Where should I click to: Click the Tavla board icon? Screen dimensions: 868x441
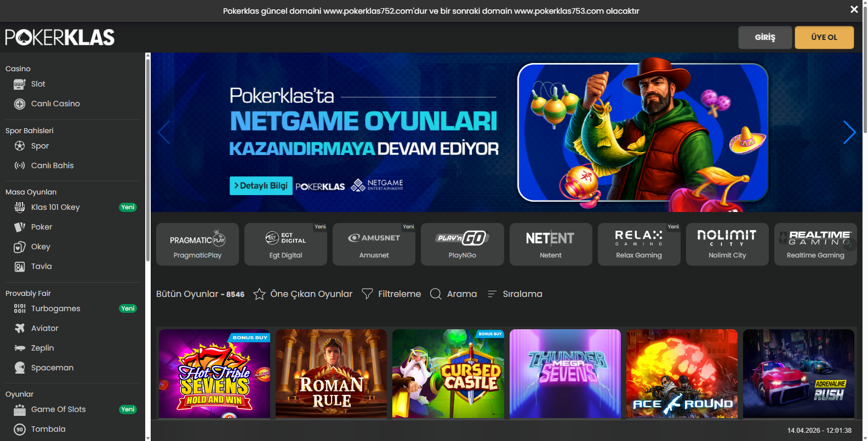pyautogui.click(x=20, y=267)
